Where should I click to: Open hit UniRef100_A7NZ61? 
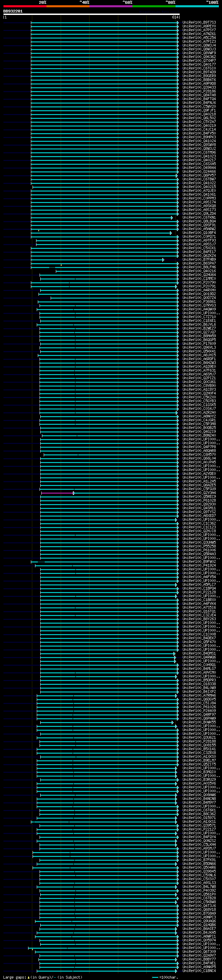click(199, 34)
